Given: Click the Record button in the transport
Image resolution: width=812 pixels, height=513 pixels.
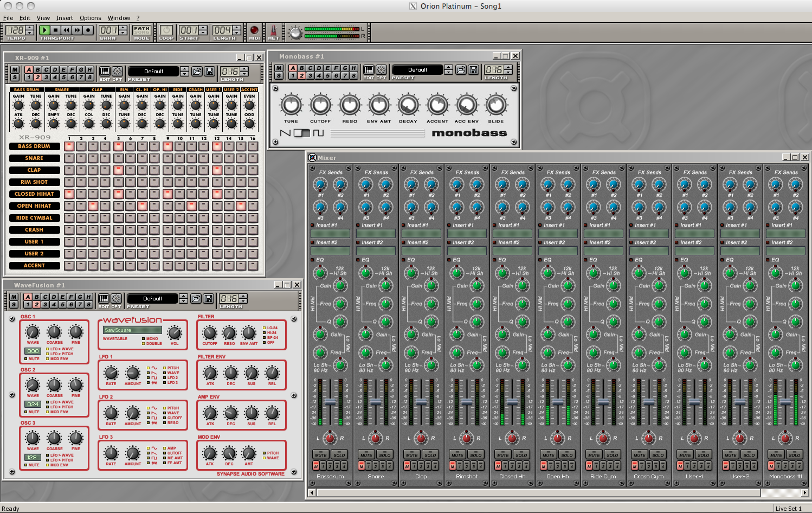Looking at the screenshot, I should pyautogui.click(x=88, y=30).
